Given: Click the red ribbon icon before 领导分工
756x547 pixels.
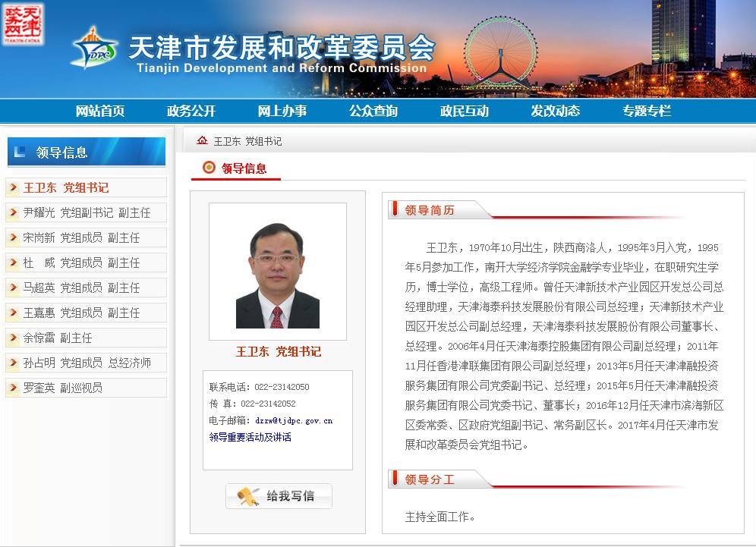Looking at the screenshot, I should point(394,479).
